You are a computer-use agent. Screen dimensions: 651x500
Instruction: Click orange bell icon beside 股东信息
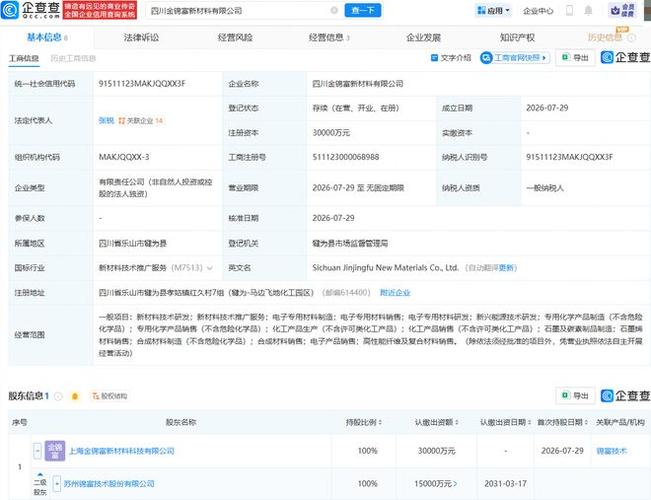pyautogui.click(x=75, y=396)
